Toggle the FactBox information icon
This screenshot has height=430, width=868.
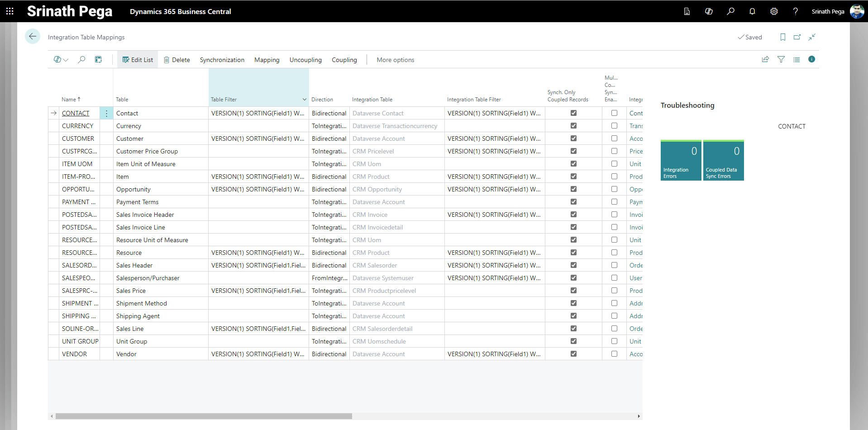811,59
